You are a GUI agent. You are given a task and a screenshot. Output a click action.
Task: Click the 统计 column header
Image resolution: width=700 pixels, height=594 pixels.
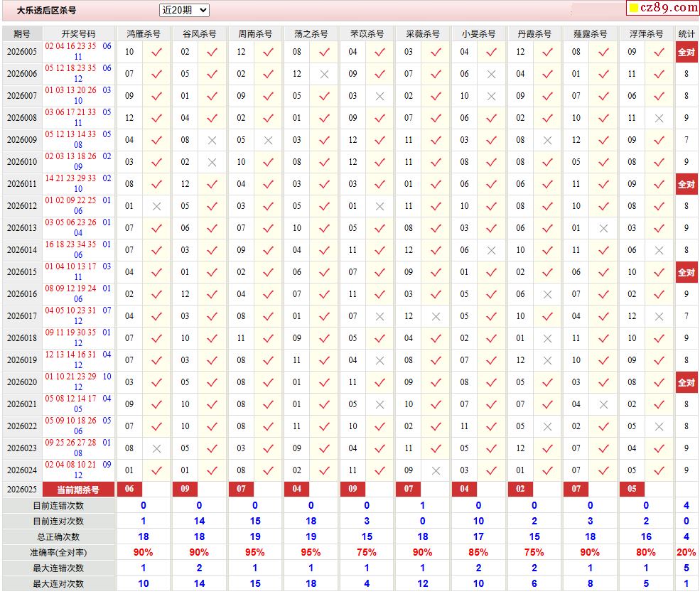(686, 34)
